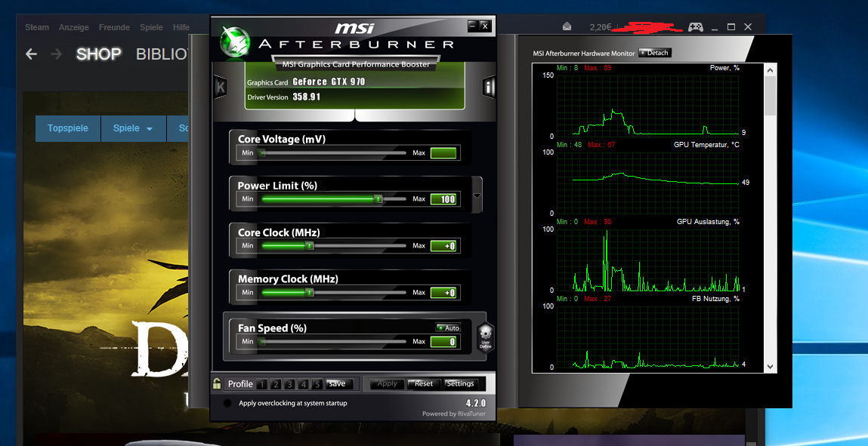Click the Power Limit value field showing 100

(443, 199)
